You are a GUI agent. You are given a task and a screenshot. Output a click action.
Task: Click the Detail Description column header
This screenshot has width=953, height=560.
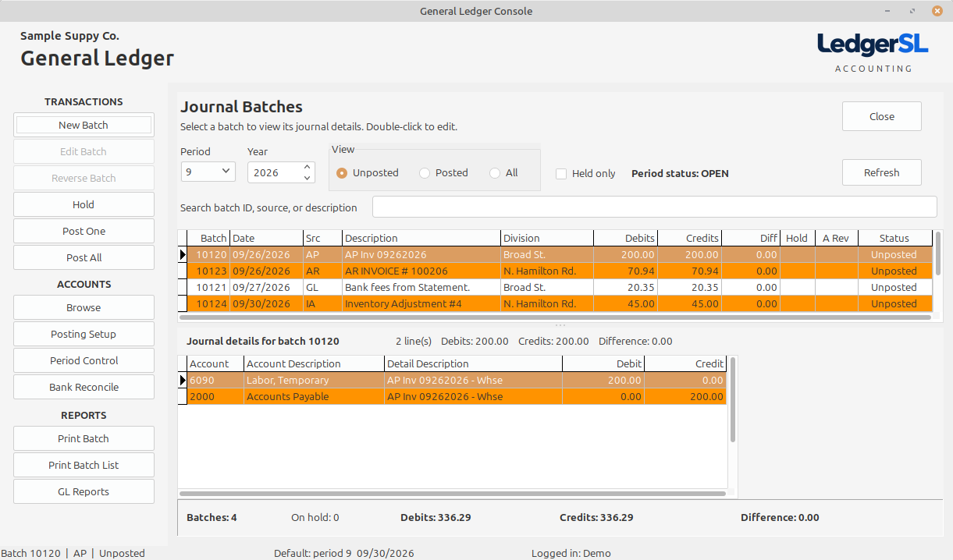coord(474,363)
